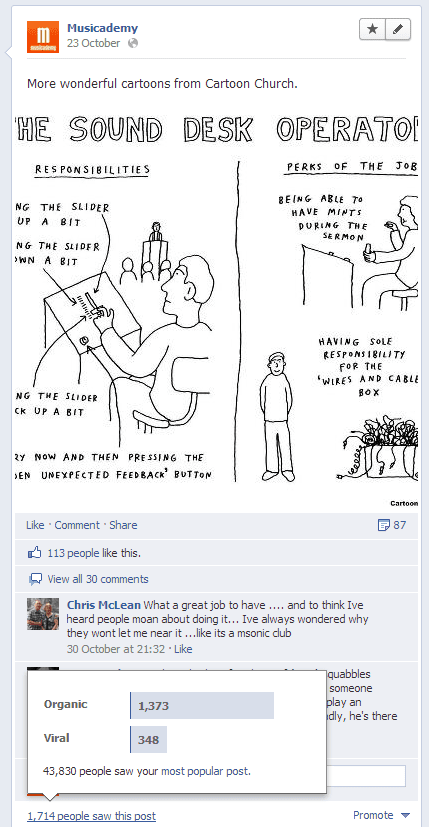Open the 23 October timestamp link
This screenshot has height=827, width=429.
(x=93, y=43)
